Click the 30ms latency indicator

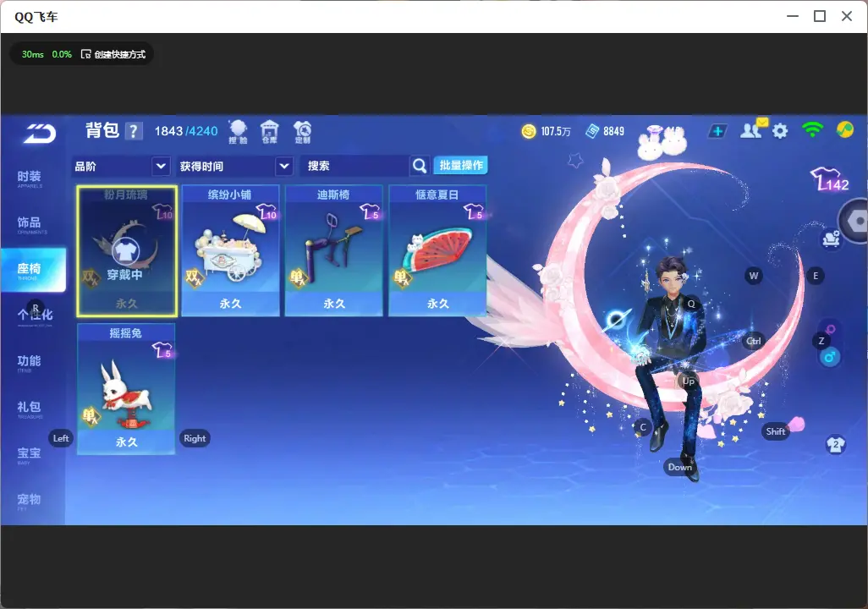point(33,54)
